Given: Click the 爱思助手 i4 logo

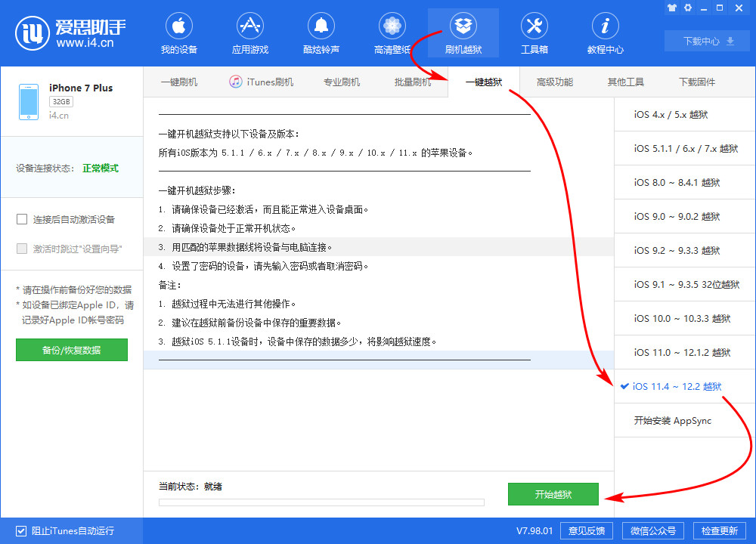Looking at the screenshot, I should click(x=70, y=33).
